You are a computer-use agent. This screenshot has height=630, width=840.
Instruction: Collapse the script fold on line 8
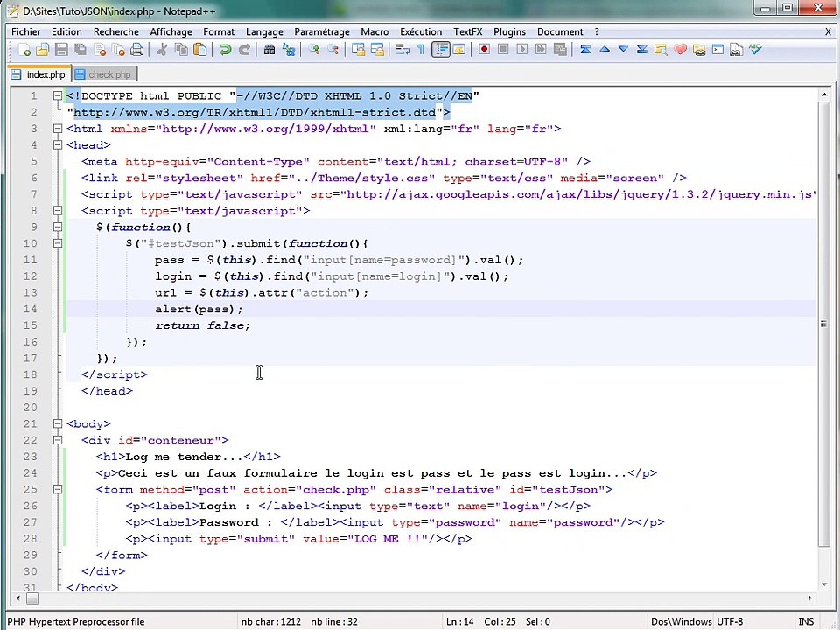point(58,211)
